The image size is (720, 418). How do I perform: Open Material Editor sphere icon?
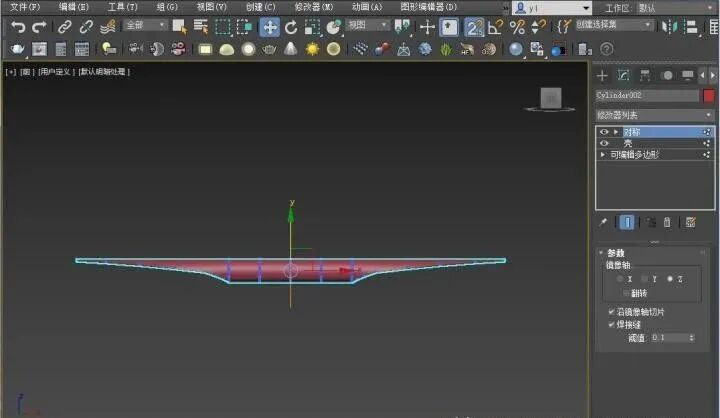click(516, 49)
